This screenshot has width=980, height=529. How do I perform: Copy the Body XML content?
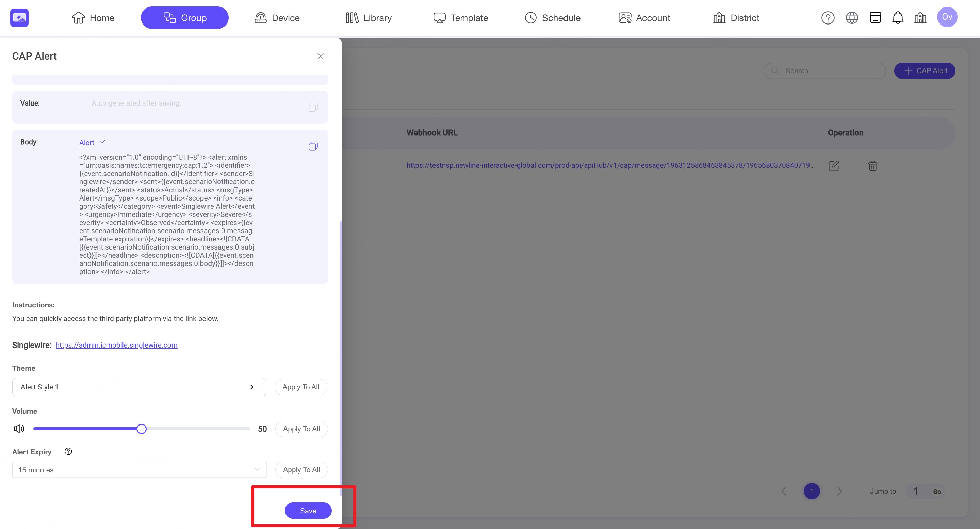[313, 146]
